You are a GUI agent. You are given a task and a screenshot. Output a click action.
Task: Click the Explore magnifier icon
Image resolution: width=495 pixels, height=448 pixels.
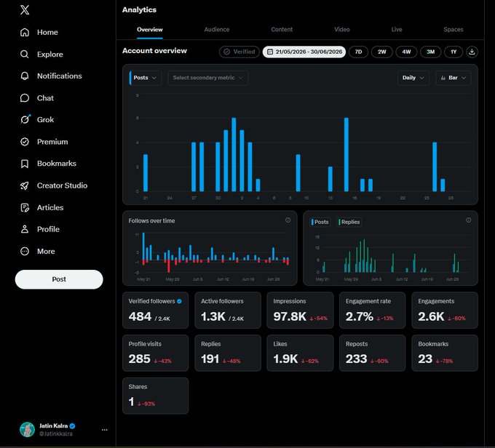pyautogui.click(x=25, y=55)
